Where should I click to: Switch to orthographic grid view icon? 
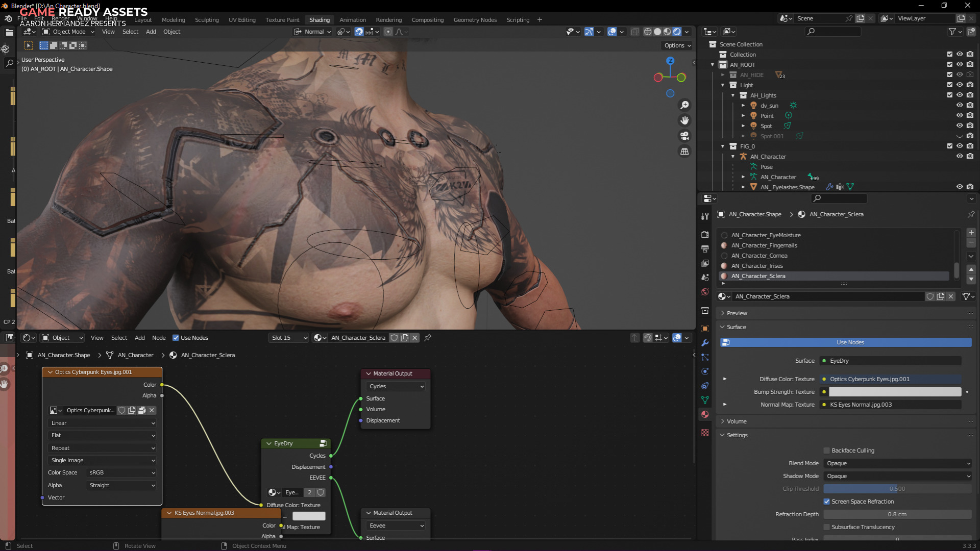pos(684,152)
